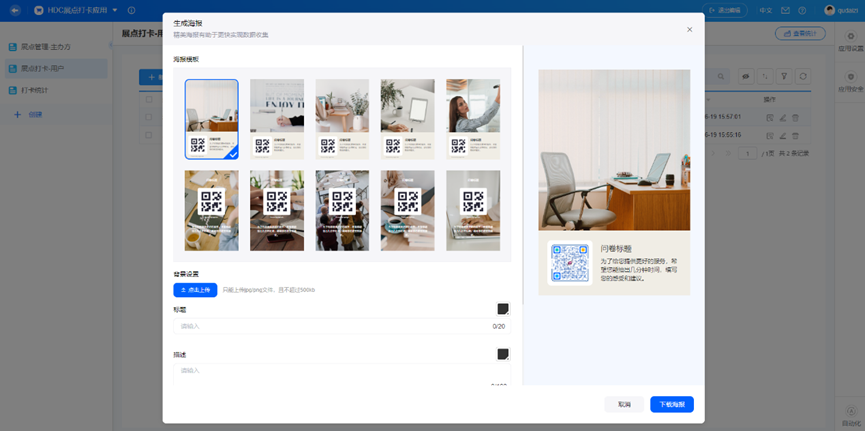Image resolution: width=865 pixels, height=431 pixels.
Task: Click the view-detail icon for the 15:57:01 row
Action: point(770,118)
